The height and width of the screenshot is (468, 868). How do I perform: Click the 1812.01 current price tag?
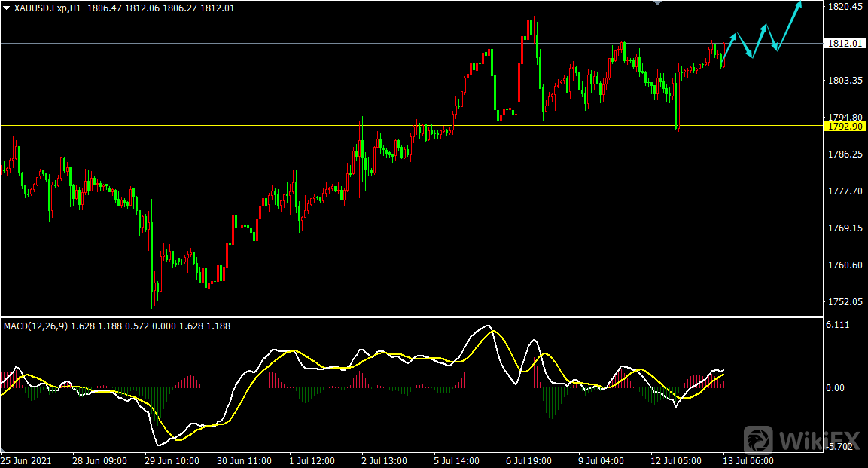click(x=846, y=44)
